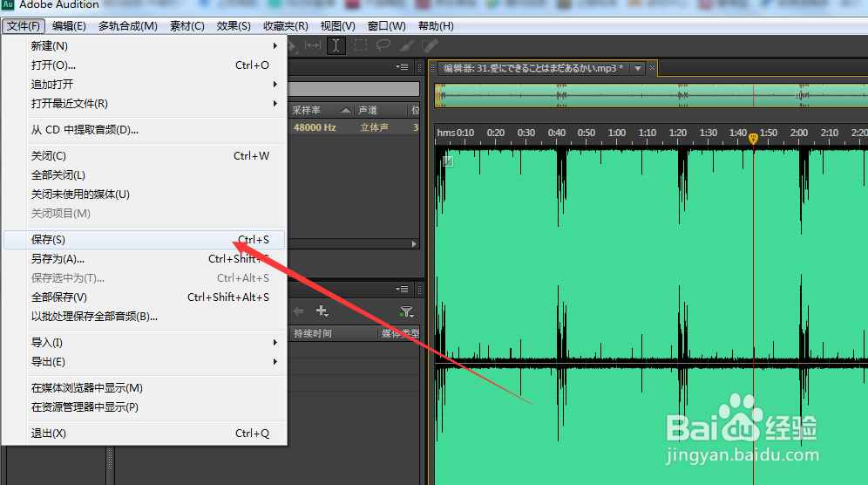
Task: Choose 关闭(C) menu entry
Action: tap(144, 156)
